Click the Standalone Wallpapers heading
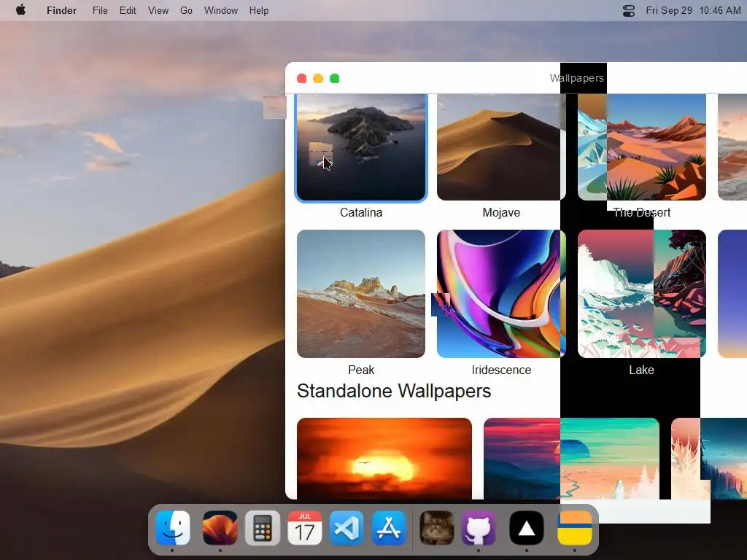This screenshot has height=560, width=747. [x=394, y=391]
